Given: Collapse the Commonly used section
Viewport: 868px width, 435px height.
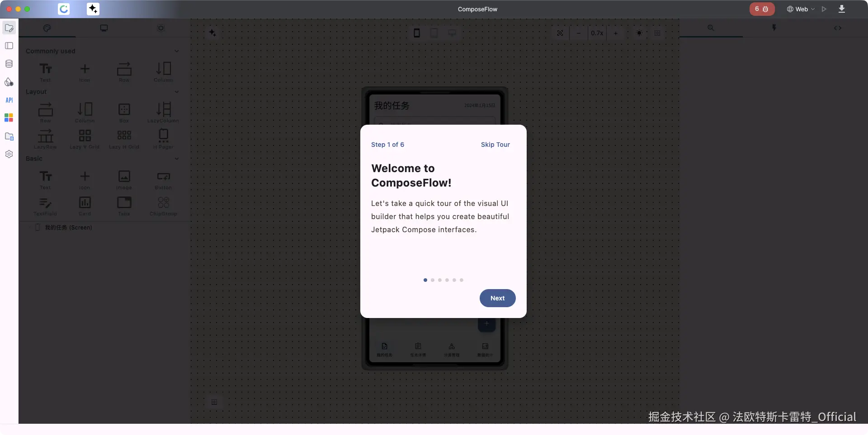Looking at the screenshot, I should pyautogui.click(x=177, y=51).
